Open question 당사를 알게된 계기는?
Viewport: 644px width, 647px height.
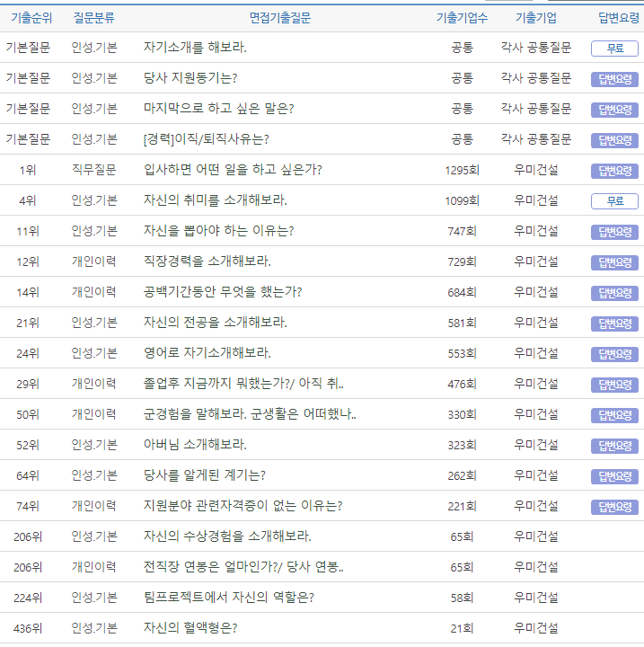click(204, 475)
